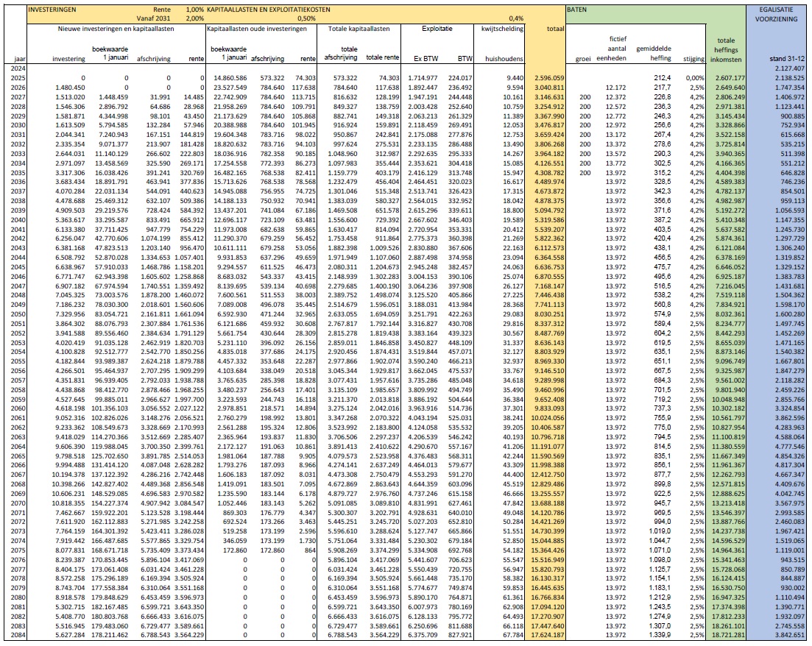Viewport: 812px width, 646px height.
Task: Click the 2084 totaal cell 17.624.187
Action: click(x=548, y=635)
